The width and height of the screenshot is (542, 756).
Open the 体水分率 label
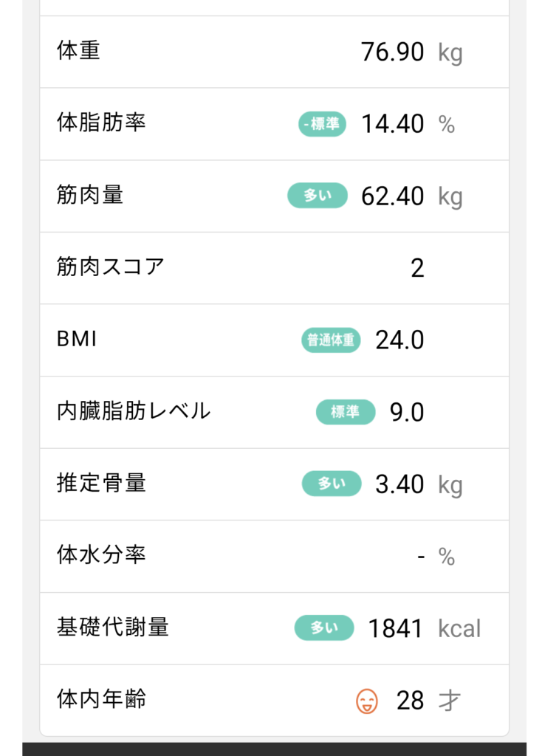click(x=101, y=555)
